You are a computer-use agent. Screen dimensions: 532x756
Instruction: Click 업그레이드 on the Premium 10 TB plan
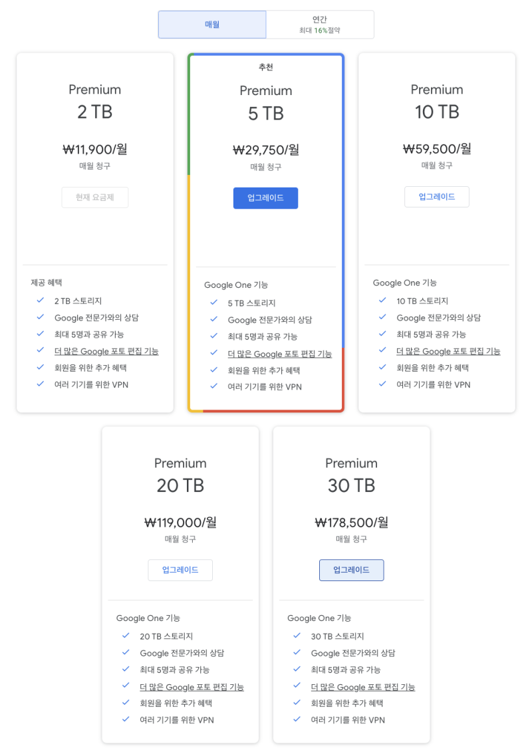[437, 197]
